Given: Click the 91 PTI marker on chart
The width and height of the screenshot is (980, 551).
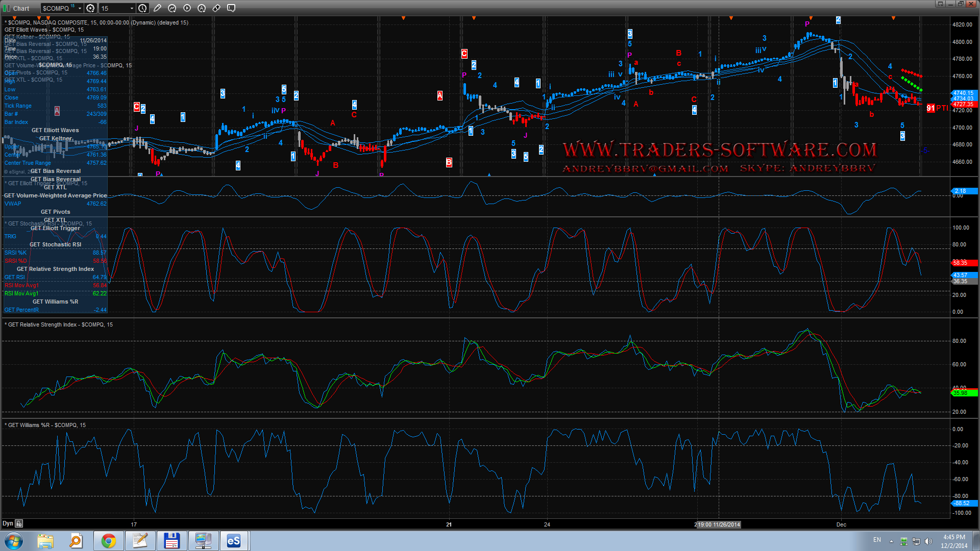Looking at the screenshot, I should [937, 108].
